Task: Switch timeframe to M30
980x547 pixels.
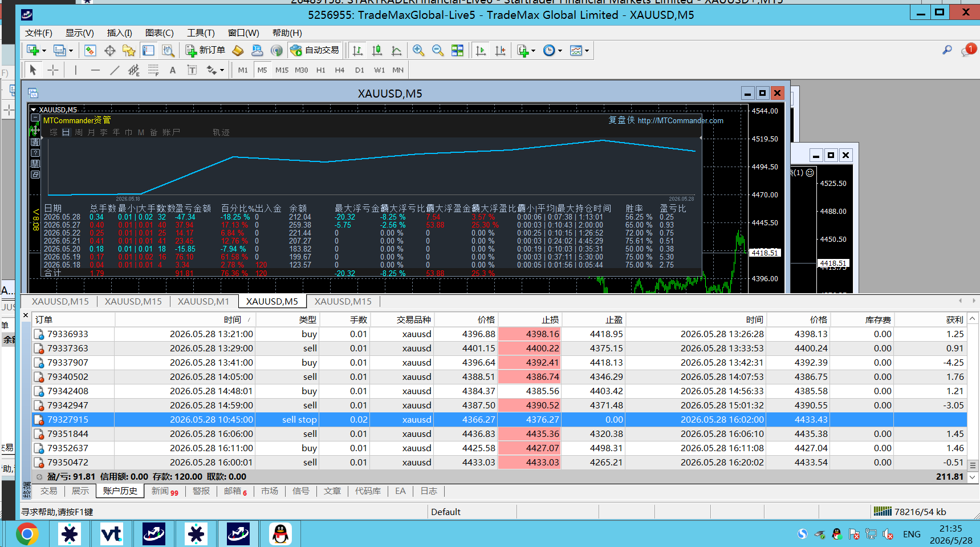Action: (x=301, y=70)
